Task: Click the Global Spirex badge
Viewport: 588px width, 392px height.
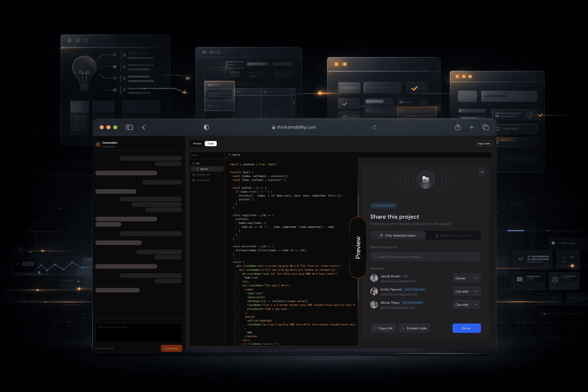Action: pos(384,206)
